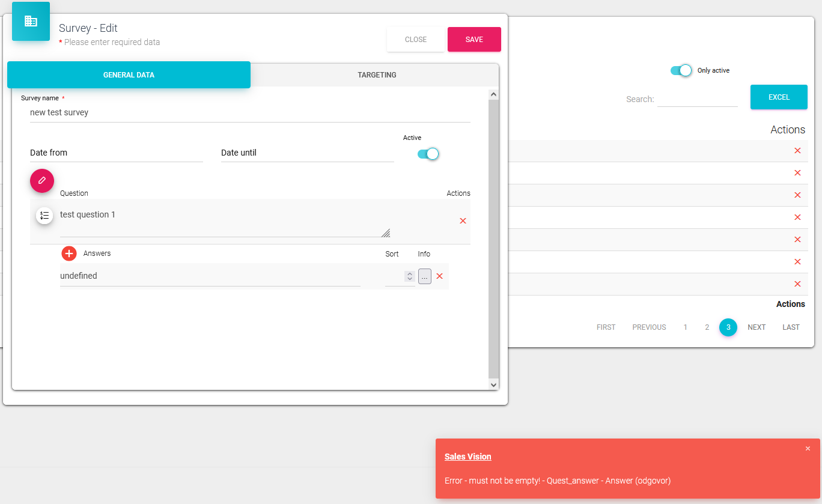Delete the 'test question 1' question
This screenshot has height=504, width=822.
(x=463, y=221)
